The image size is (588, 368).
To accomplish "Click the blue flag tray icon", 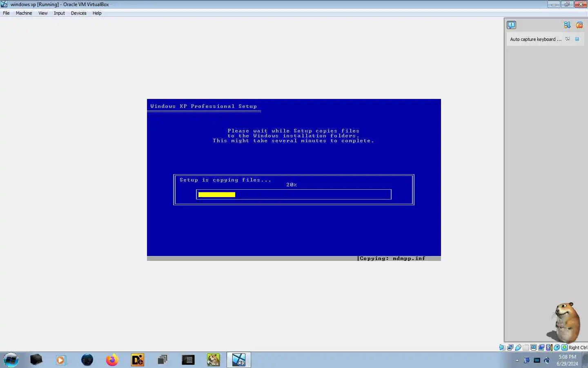I will (x=527, y=360).
